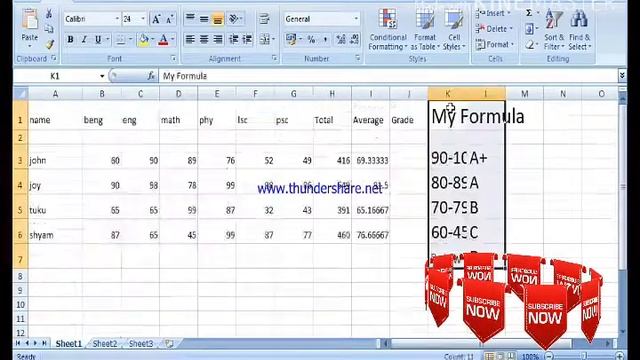Image resolution: width=640 pixels, height=360 pixels.
Task: Click the Decrease Font Size button
Action: coord(170,19)
